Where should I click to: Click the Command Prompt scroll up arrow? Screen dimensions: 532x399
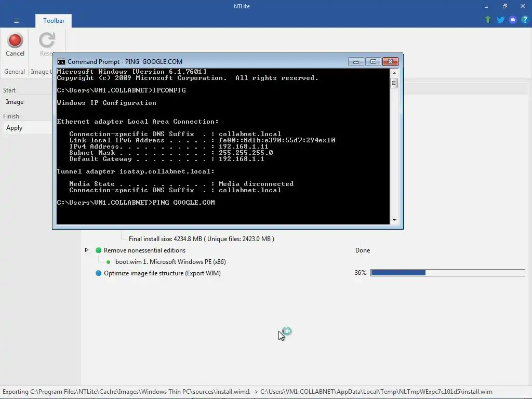point(394,73)
